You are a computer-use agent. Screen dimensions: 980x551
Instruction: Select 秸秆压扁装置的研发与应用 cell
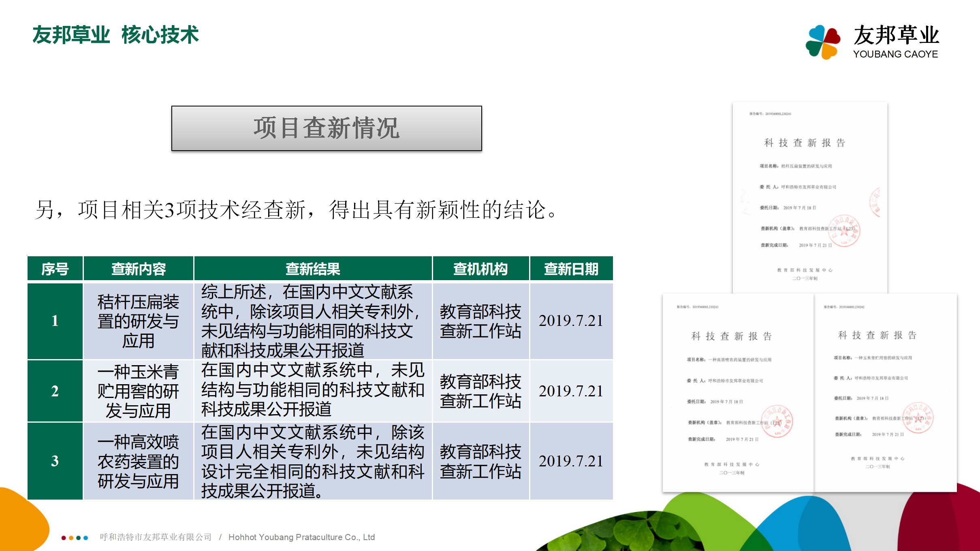(138, 321)
